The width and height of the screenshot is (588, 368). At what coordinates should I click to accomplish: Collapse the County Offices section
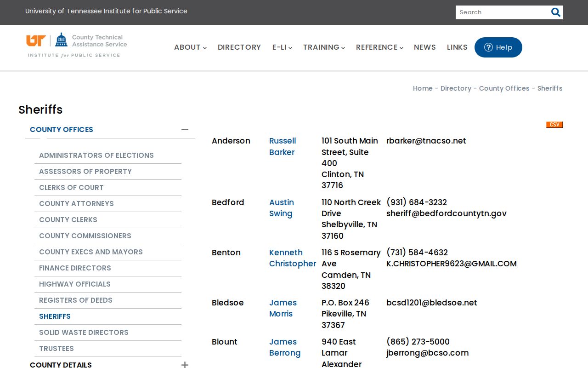[x=185, y=130]
